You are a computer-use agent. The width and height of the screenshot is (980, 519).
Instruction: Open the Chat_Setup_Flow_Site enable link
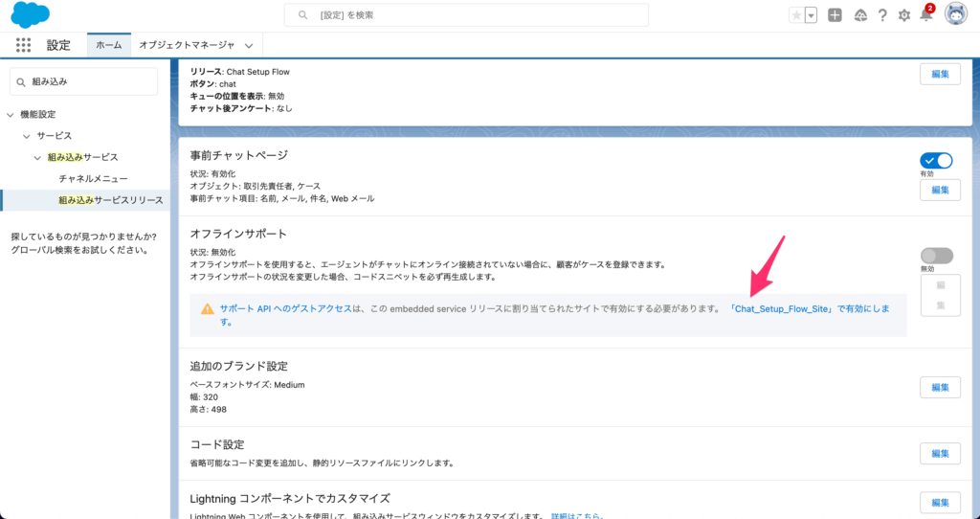click(x=810, y=309)
